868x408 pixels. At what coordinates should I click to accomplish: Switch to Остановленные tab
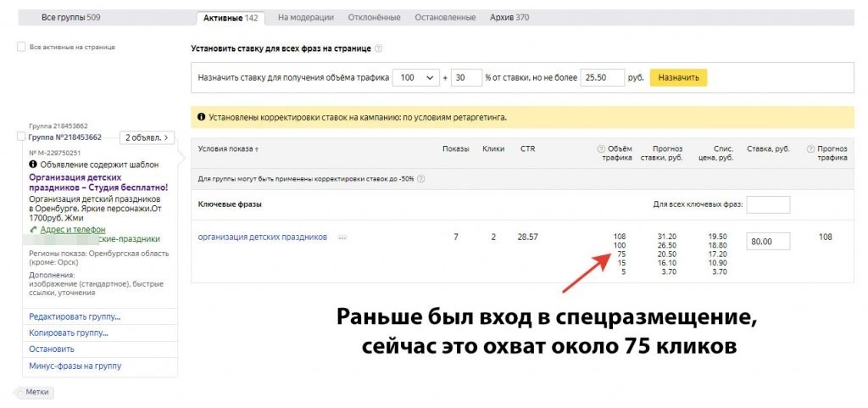pos(445,18)
